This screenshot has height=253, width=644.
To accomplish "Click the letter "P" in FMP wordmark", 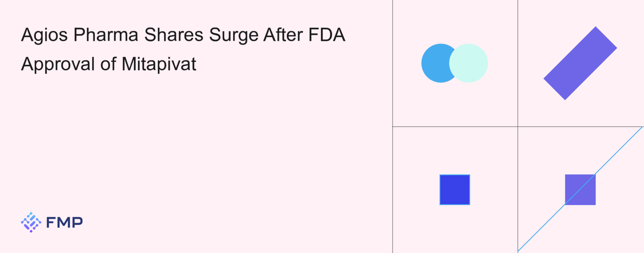I will (77, 223).
